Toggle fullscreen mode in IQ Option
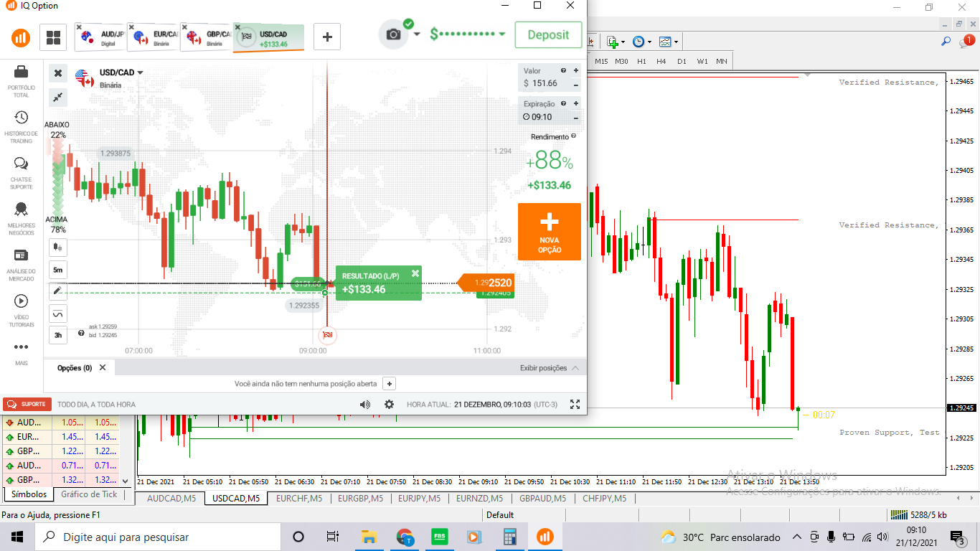Screen dimensions: 980x551 pos(575,404)
